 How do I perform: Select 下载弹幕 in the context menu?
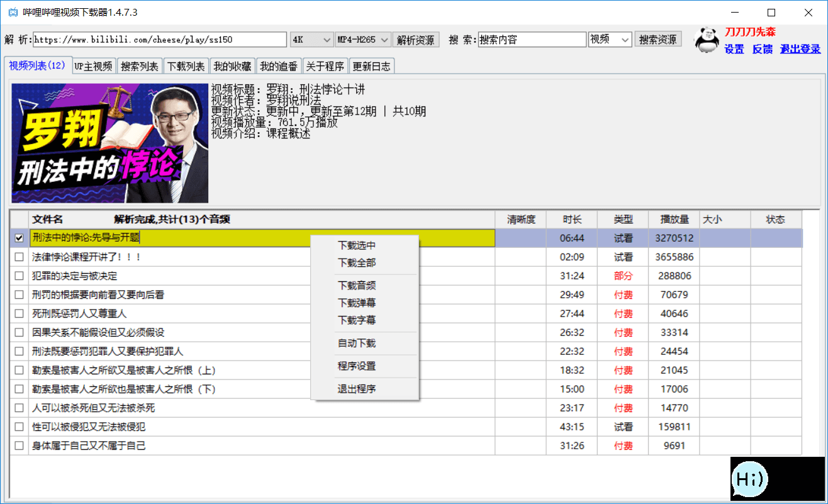(356, 303)
